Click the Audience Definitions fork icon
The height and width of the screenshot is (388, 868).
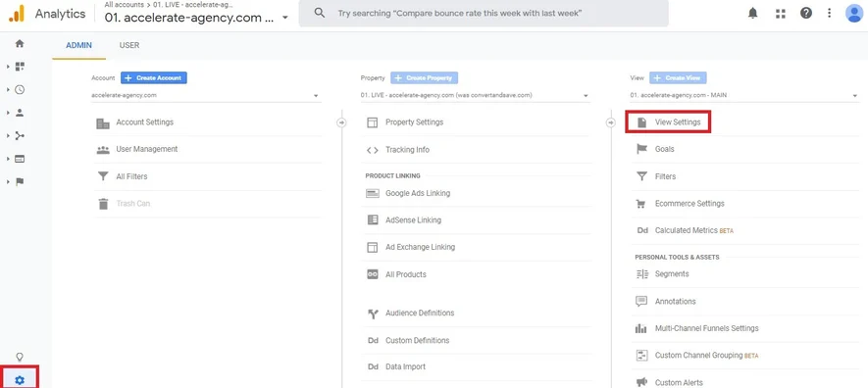pos(373,314)
